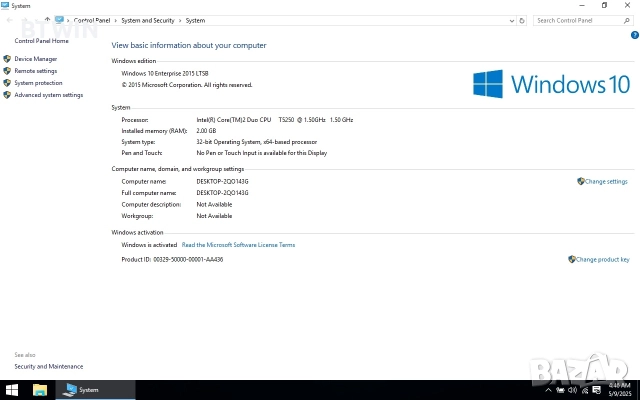Select Workgroup 'Not Available' value
Image resolution: width=640 pixels, height=400 pixels.
(214, 216)
